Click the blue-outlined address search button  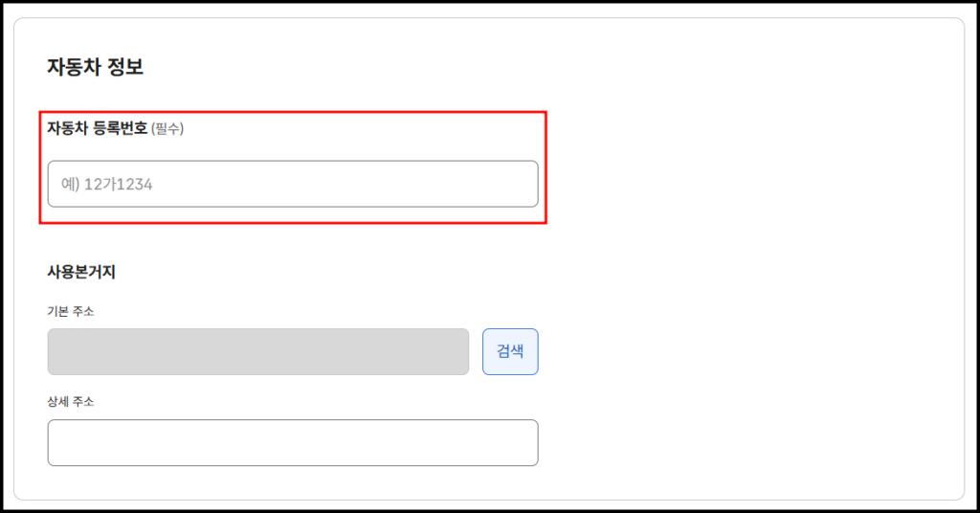(x=510, y=351)
